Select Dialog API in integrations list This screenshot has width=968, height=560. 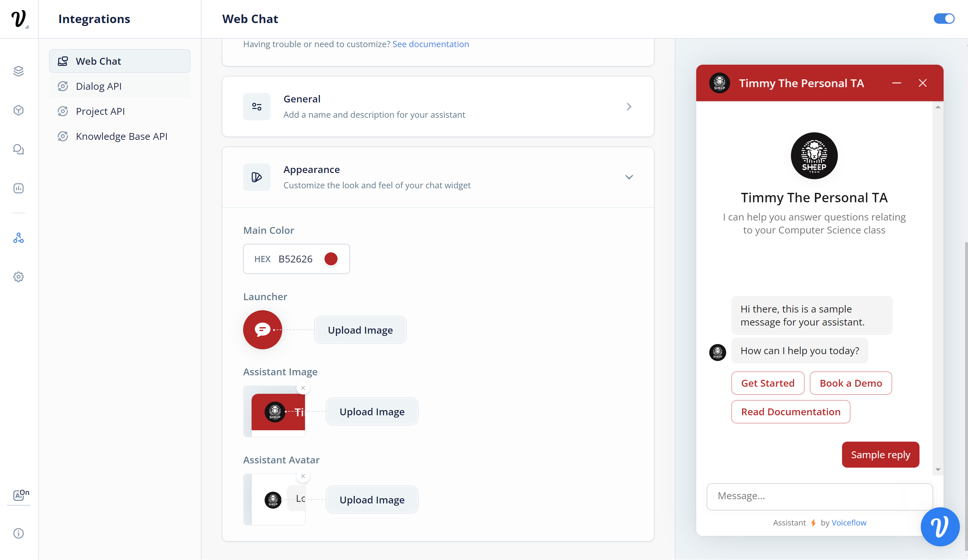(99, 87)
